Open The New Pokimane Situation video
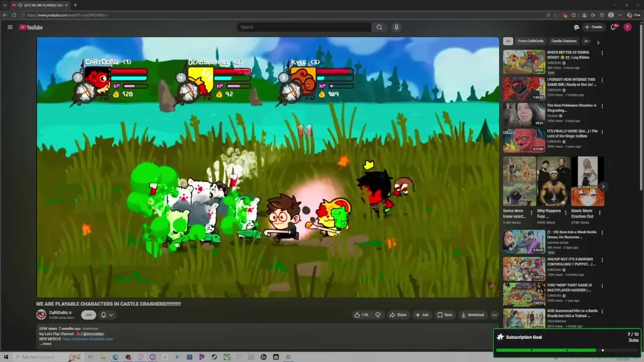 (524, 115)
